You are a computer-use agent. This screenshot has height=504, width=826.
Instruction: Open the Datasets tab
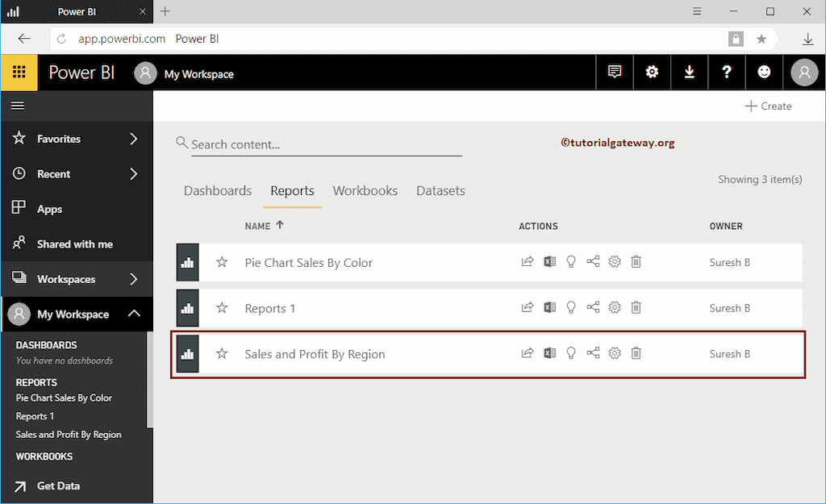click(x=440, y=190)
